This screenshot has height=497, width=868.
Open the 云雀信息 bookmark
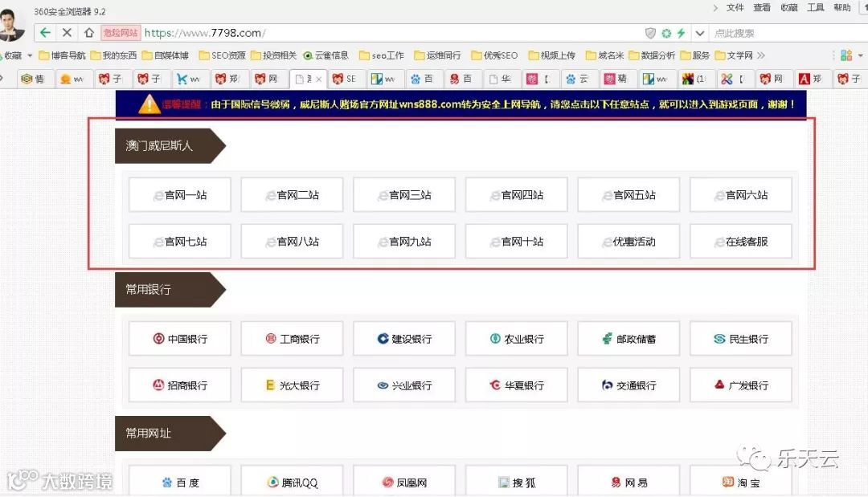[x=326, y=55]
